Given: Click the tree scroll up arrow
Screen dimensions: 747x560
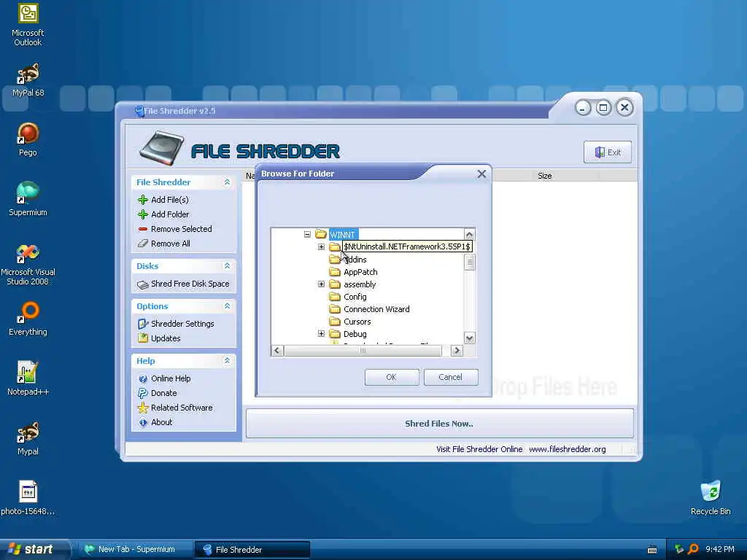Looking at the screenshot, I should (469, 234).
